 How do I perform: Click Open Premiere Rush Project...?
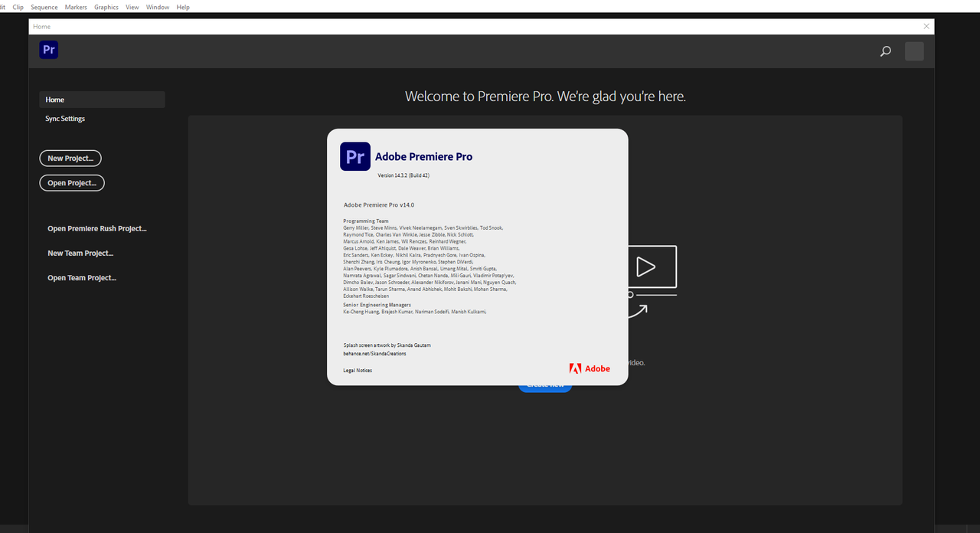(97, 228)
